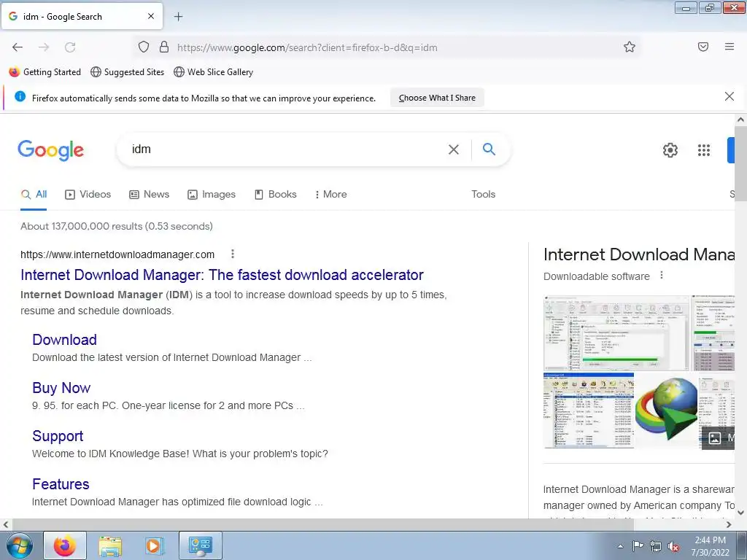Open Google settings gear icon
The height and width of the screenshot is (560, 747).
670,150
